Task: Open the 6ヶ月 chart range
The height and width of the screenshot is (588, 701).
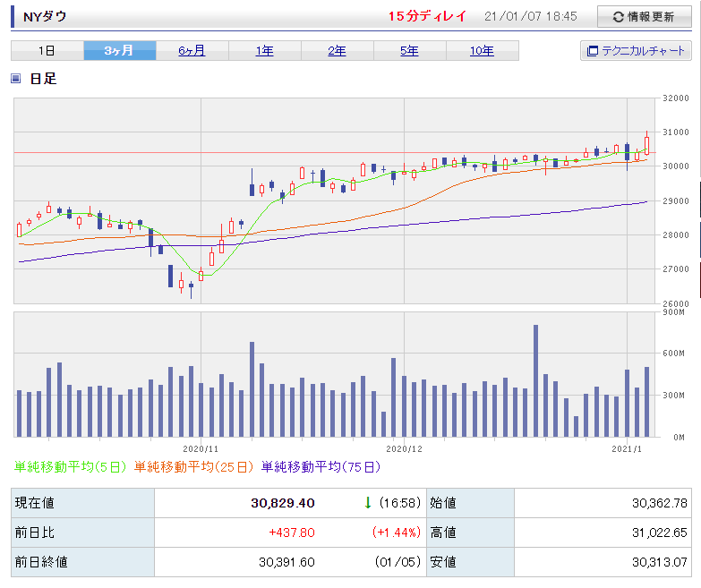Action: point(192,51)
